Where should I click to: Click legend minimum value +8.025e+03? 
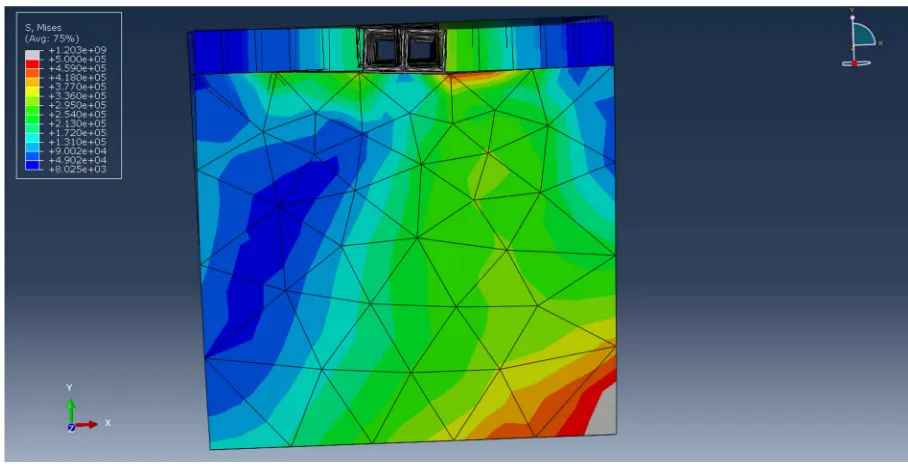click(77, 170)
